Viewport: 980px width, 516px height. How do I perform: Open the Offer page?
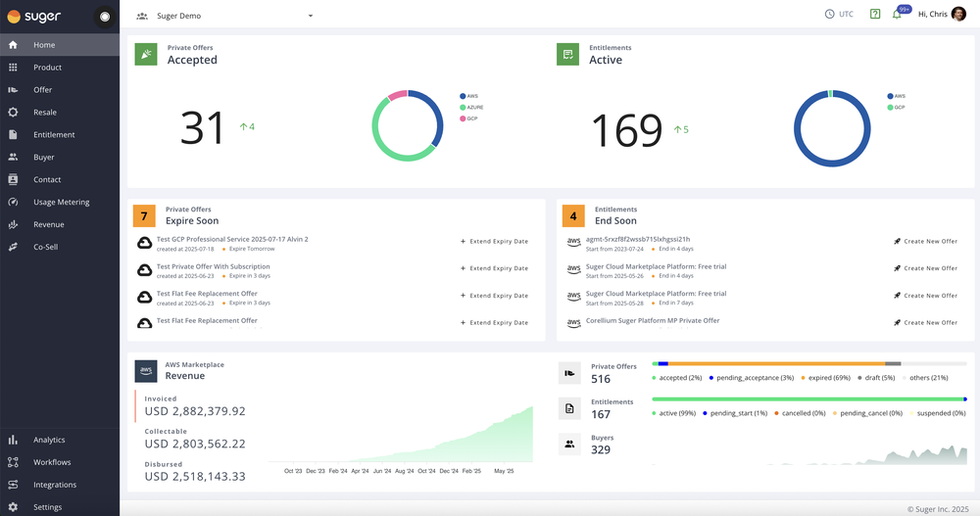[60, 90]
